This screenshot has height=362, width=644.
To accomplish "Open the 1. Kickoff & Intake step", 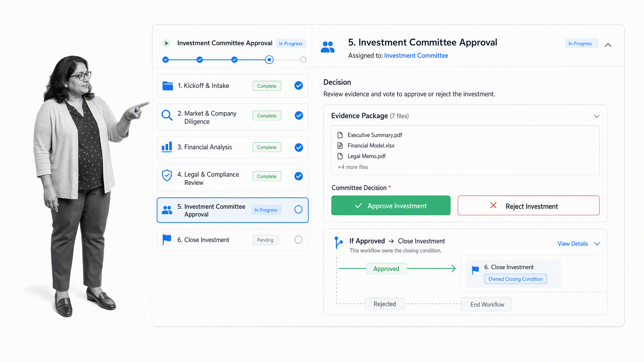I will [x=233, y=86].
